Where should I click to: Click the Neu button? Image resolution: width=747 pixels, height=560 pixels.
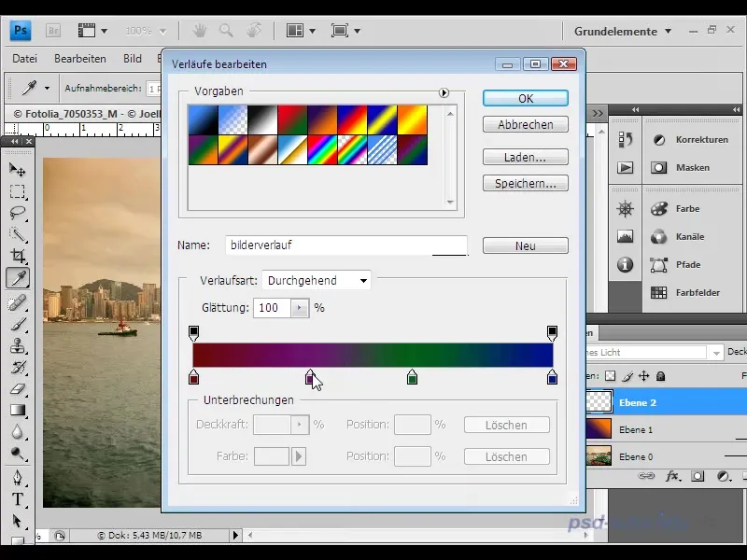[526, 245]
